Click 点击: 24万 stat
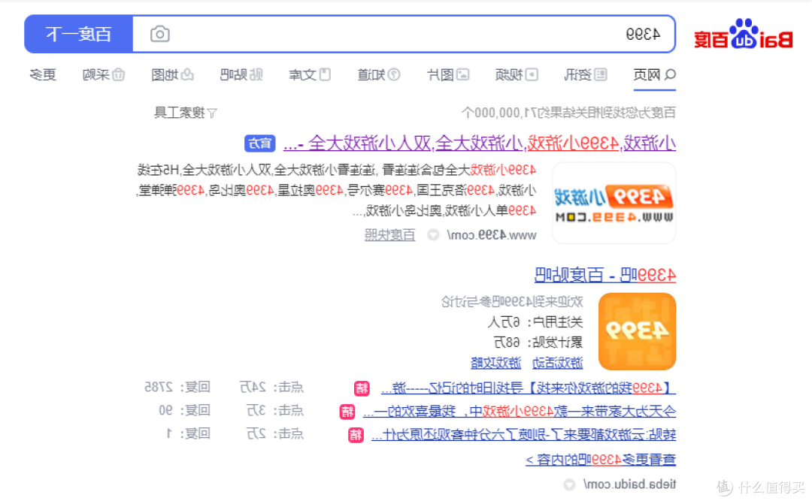812x504 pixels. tap(271, 387)
